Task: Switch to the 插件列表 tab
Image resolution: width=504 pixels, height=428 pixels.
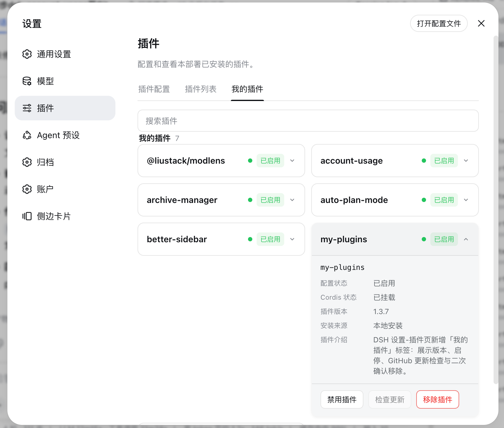Action: click(201, 89)
